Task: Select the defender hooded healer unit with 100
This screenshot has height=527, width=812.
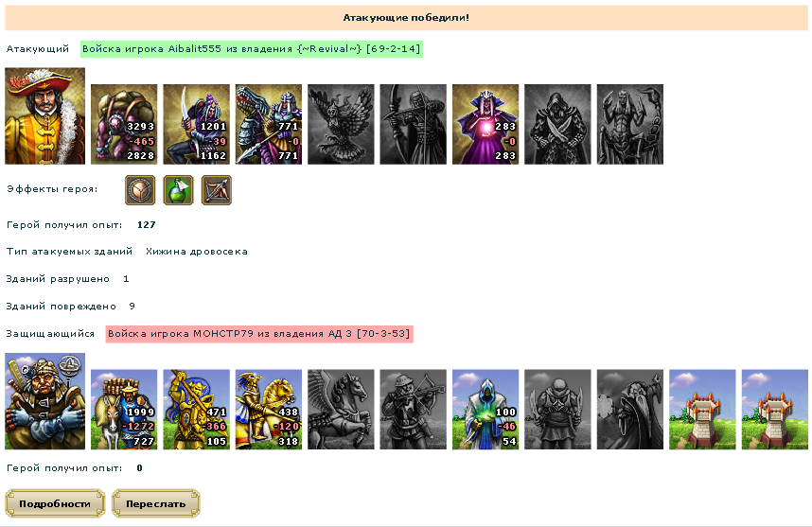Action: (x=485, y=409)
